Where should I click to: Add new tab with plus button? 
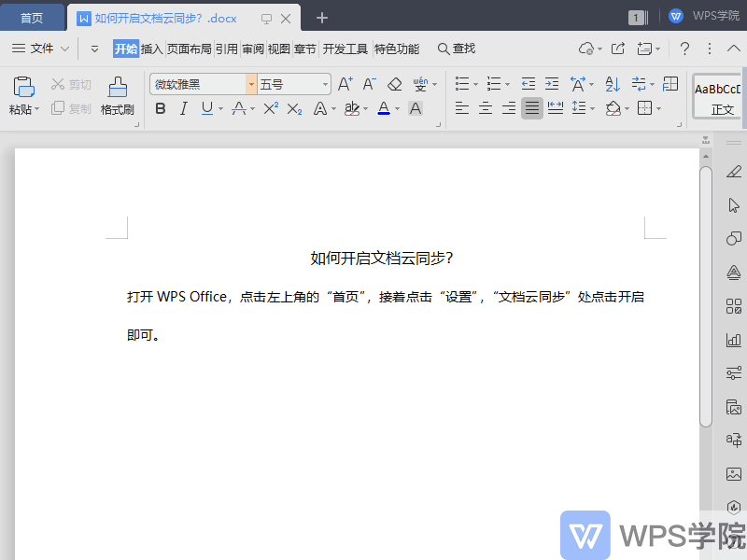(x=322, y=18)
